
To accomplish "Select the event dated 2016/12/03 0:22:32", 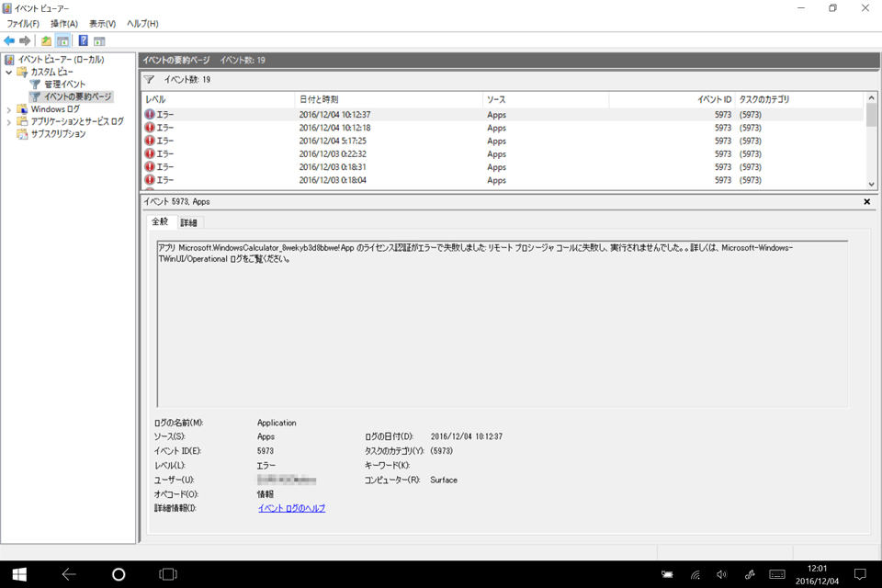I will coord(503,153).
